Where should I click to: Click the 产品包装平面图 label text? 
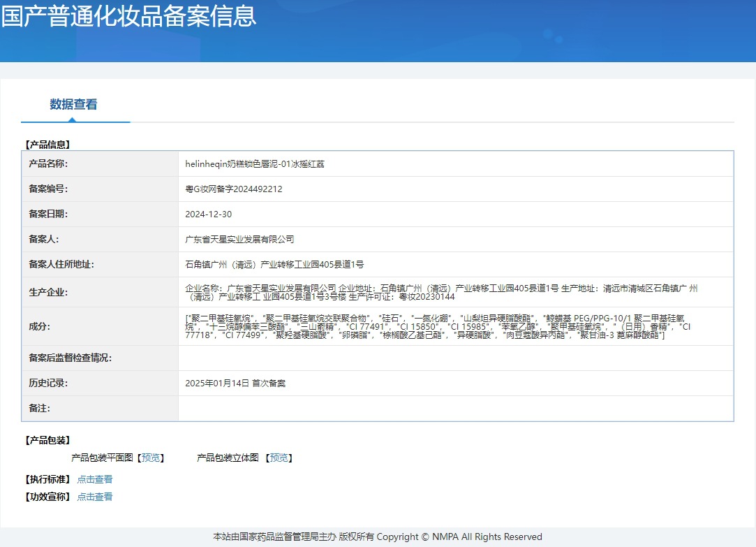pyautogui.click(x=102, y=458)
